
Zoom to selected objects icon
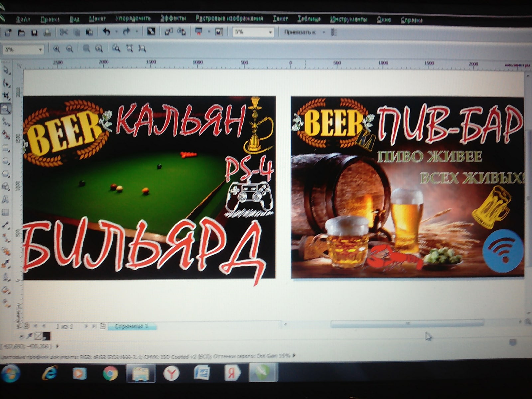tap(86, 49)
